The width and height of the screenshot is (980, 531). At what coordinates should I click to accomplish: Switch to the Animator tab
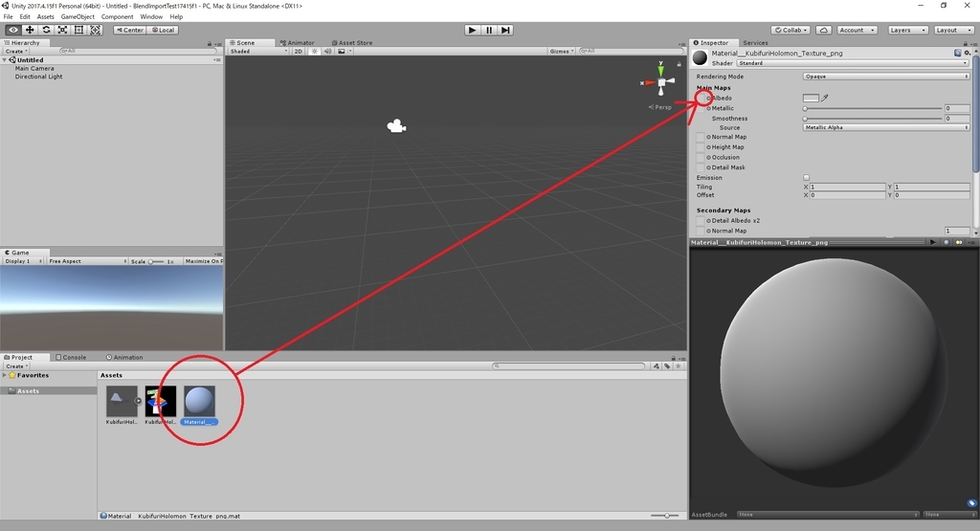click(298, 43)
